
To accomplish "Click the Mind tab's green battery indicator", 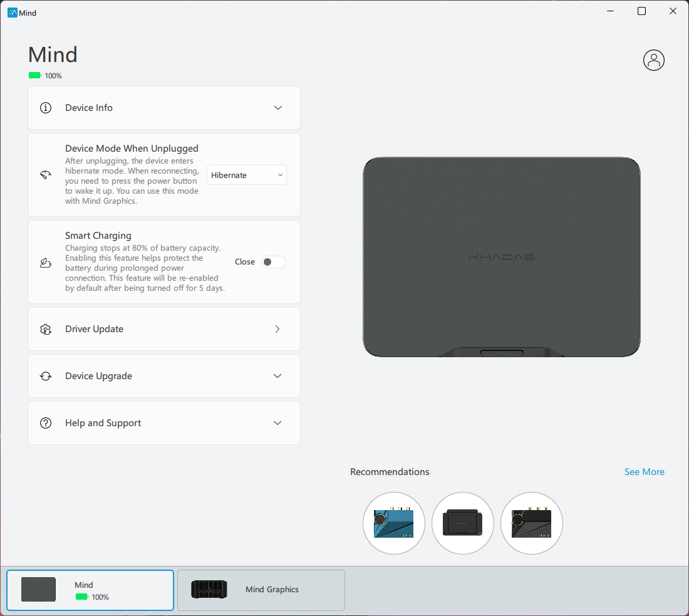I will pyautogui.click(x=82, y=597).
